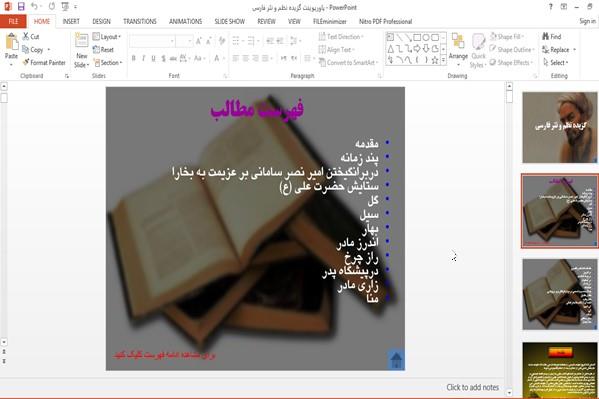
Task: Decrease font size with the small A icon
Action: (209, 41)
